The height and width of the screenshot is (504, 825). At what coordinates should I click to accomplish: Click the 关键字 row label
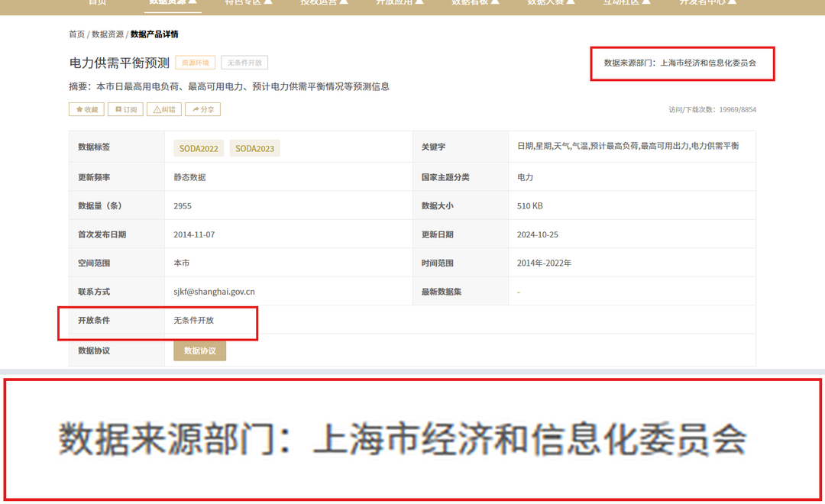(434, 147)
